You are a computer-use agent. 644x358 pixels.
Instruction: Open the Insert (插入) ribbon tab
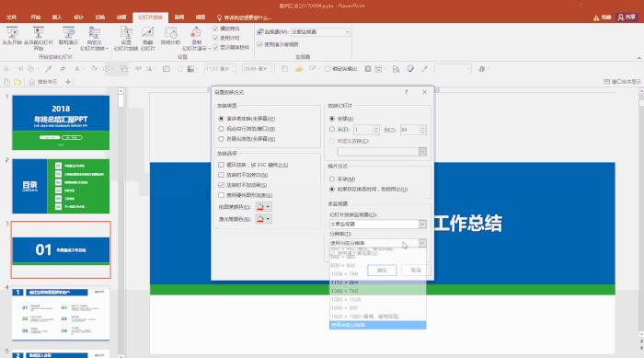57,17
